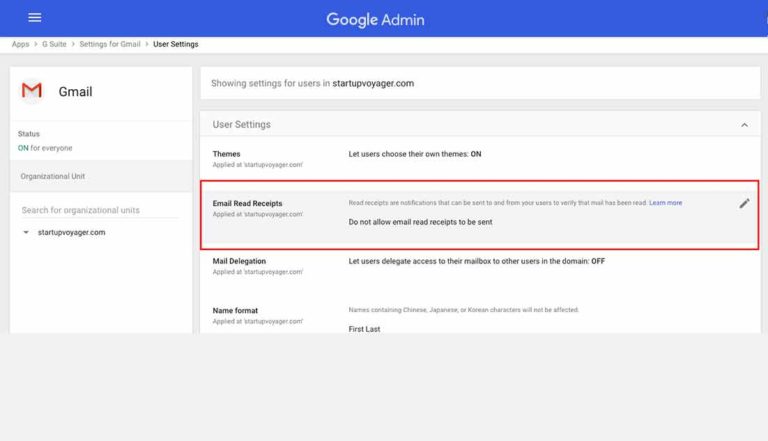Click 'Do not allow email read receipts' text

420,222
